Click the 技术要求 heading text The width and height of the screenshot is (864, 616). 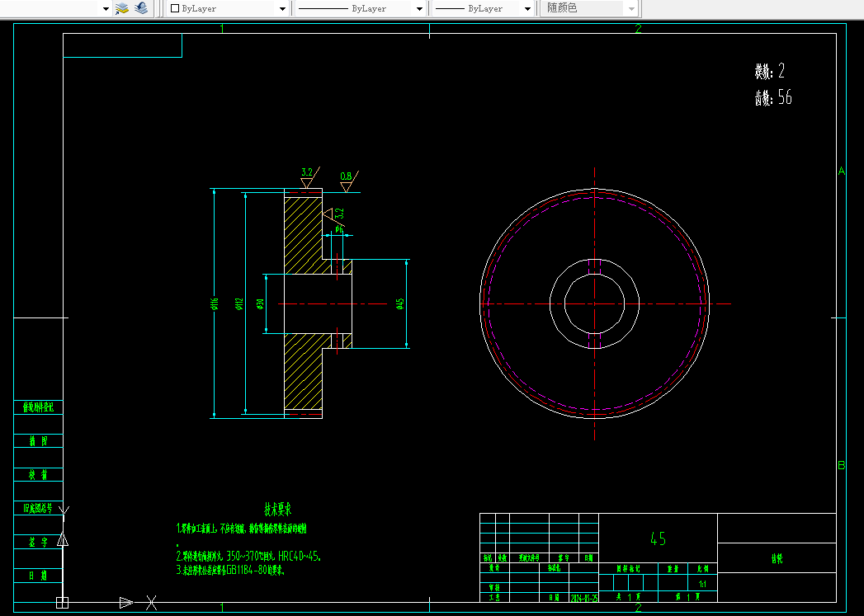point(278,509)
